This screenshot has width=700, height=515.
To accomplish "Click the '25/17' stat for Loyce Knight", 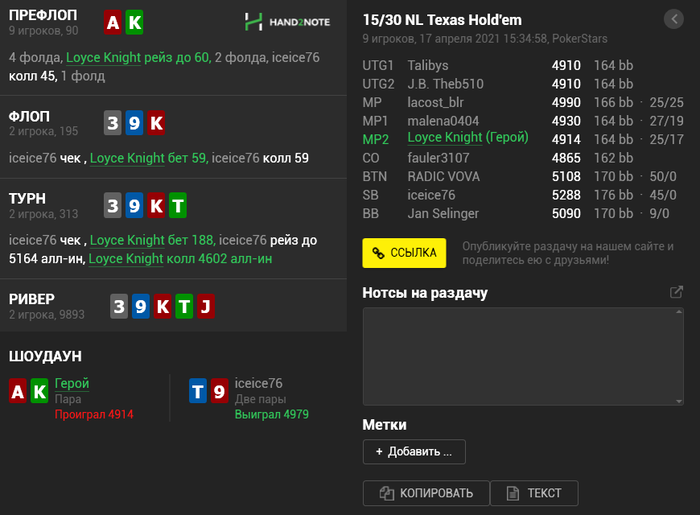I will tap(667, 140).
